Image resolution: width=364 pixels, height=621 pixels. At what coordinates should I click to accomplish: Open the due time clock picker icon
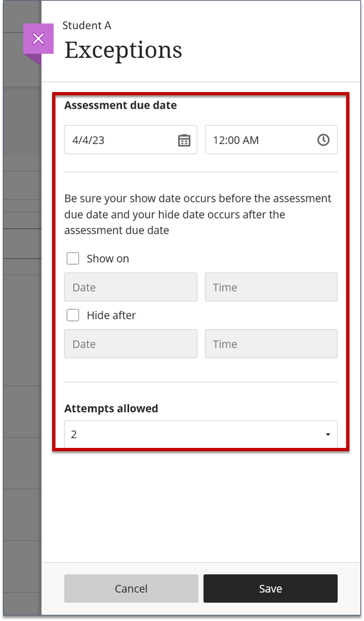coord(323,140)
